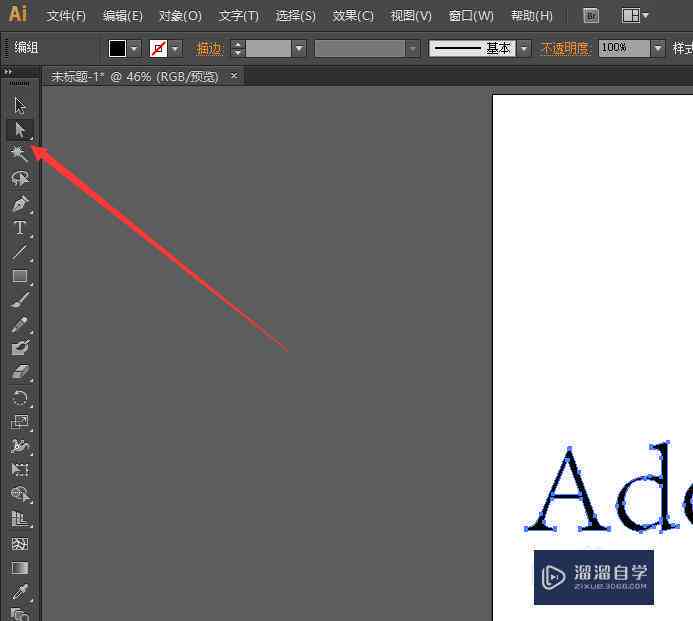Open the 不透明度 opacity panel link

click(565, 48)
